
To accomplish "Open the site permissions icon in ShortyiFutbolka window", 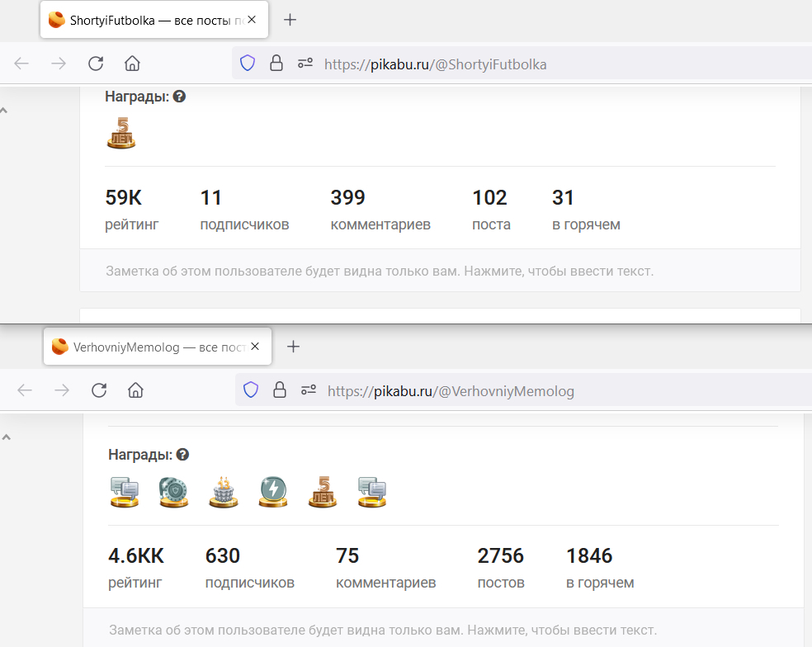I will [x=305, y=64].
